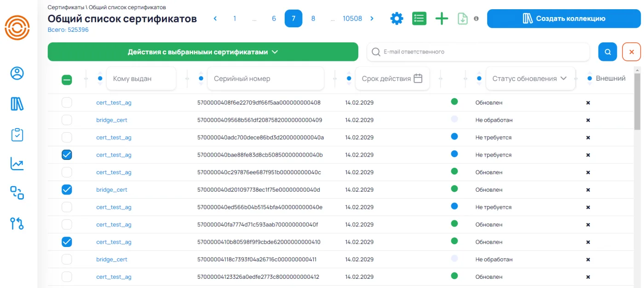Click sort dot beside Статус обновления column
Image resolution: width=644 pixels, height=288 pixels.
pos(479,78)
